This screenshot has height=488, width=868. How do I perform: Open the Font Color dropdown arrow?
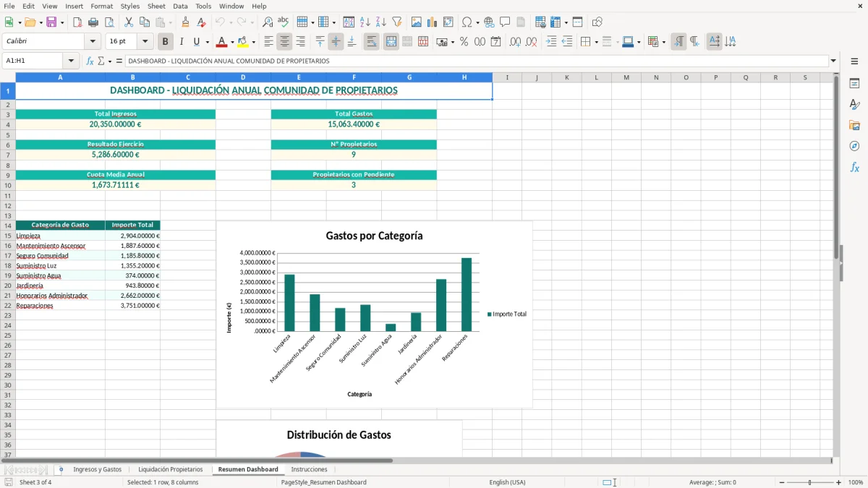(x=234, y=42)
